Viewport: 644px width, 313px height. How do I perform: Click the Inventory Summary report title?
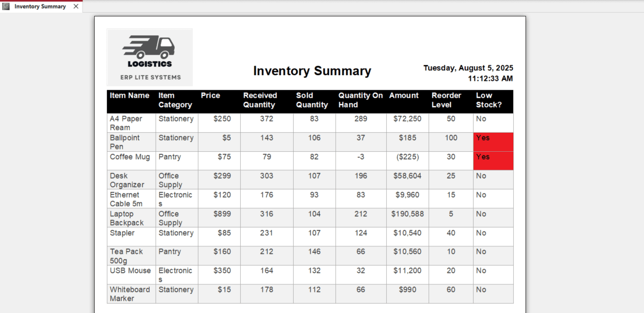click(x=312, y=71)
